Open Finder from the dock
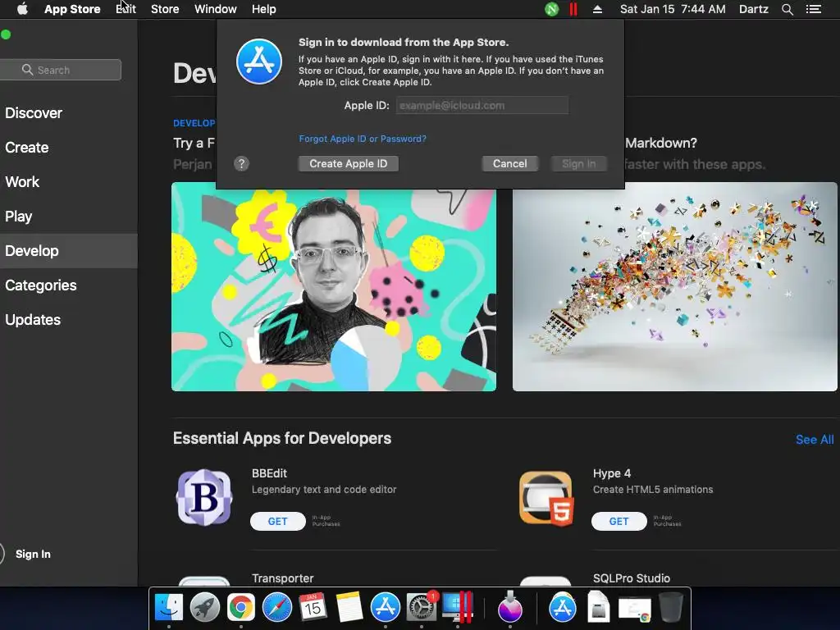Viewport: 840px width, 630px height. coord(169,607)
